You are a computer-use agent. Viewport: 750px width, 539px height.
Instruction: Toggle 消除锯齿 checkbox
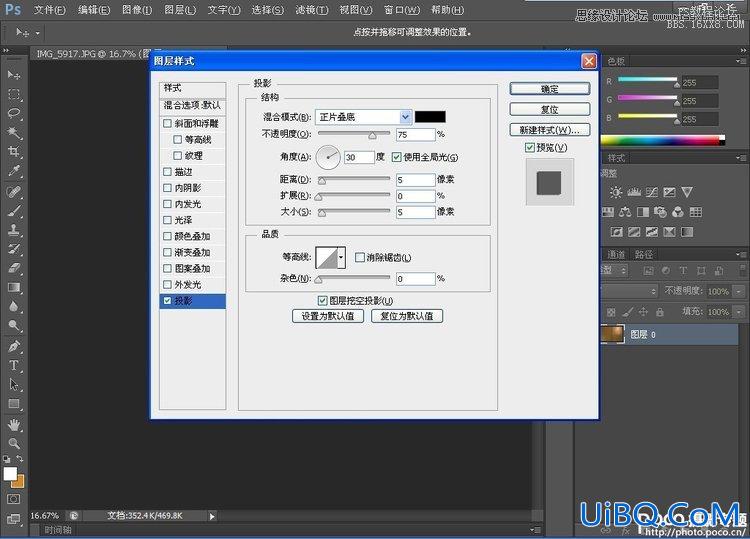(x=360, y=257)
